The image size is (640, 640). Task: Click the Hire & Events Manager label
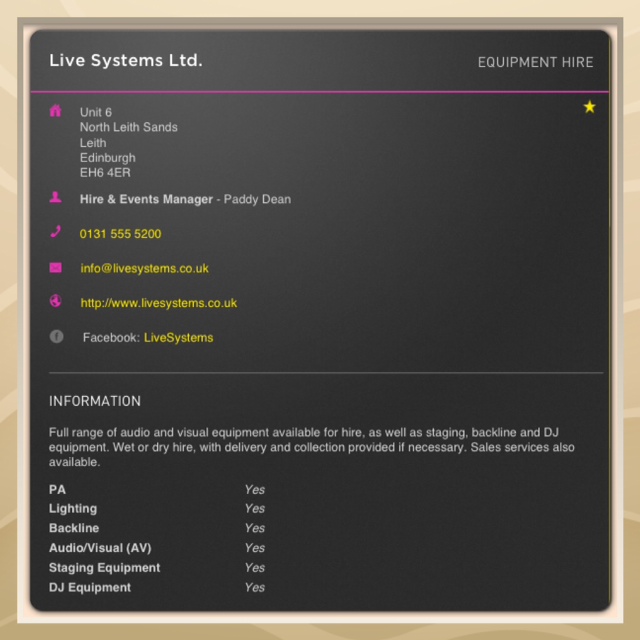click(x=146, y=199)
